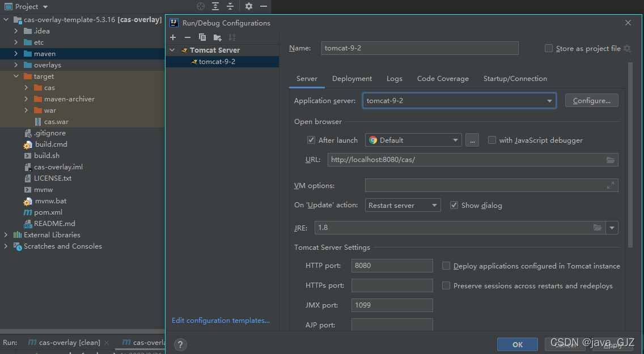Collapse the Tomcat Server tree node
The image size is (644, 354).
point(172,50)
